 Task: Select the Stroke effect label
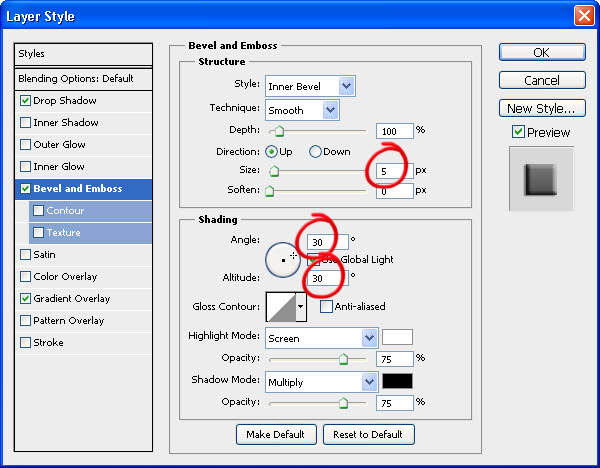pyautogui.click(x=48, y=342)
